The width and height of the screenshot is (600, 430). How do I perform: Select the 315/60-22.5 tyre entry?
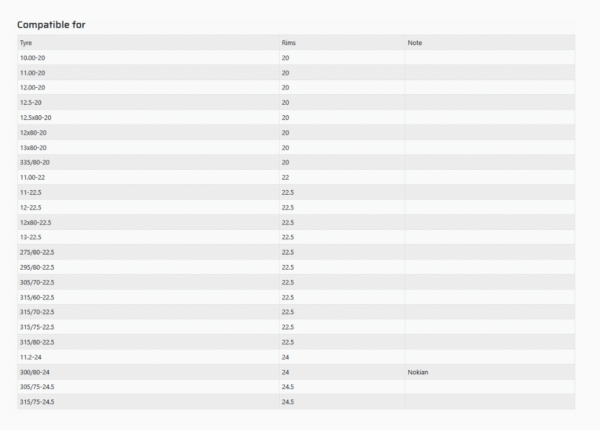[x=37, y=297]
